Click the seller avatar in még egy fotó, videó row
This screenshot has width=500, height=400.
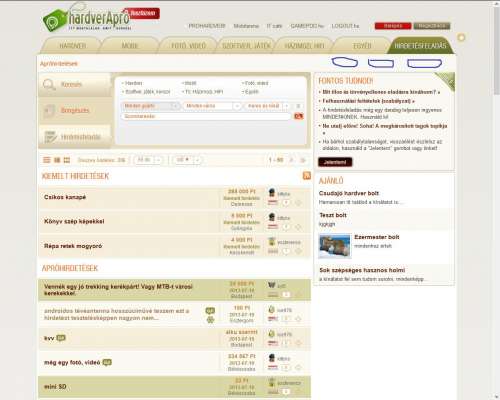pos(272,358)
